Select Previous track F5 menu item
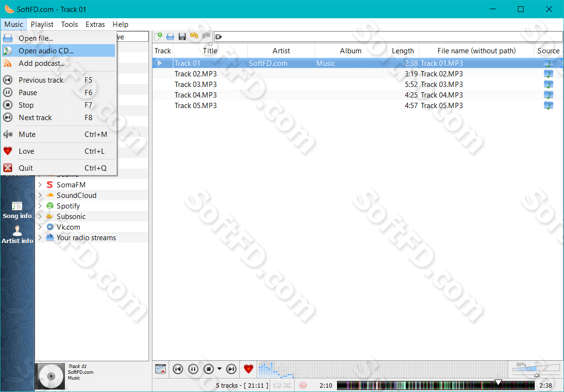Viewport: 564px width, 392px height. coord(59,80)
